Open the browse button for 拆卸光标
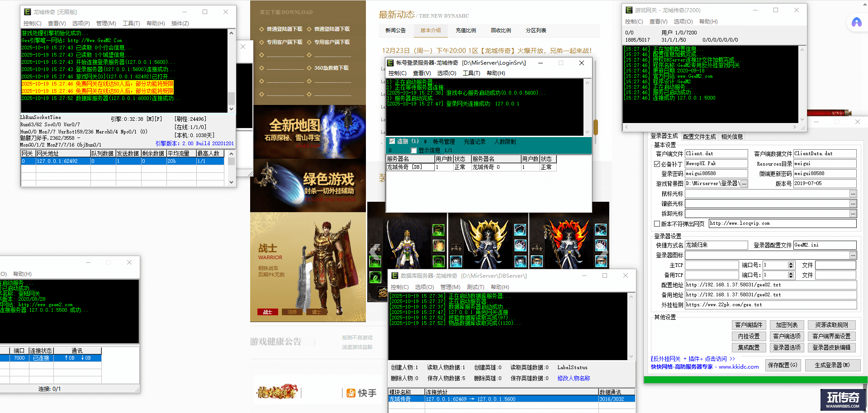Screen dimensions: 868x413 [x=853, y=214]
